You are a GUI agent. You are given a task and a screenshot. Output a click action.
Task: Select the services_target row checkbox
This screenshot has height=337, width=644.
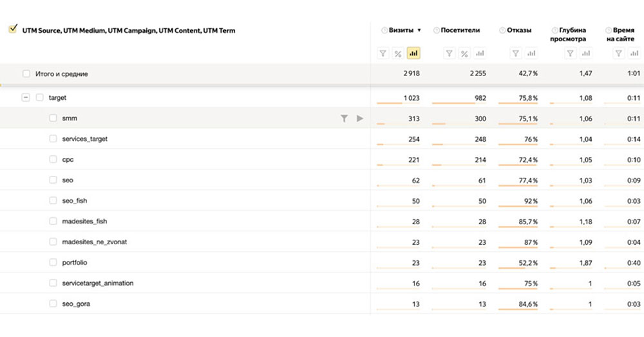pos(53,139)
